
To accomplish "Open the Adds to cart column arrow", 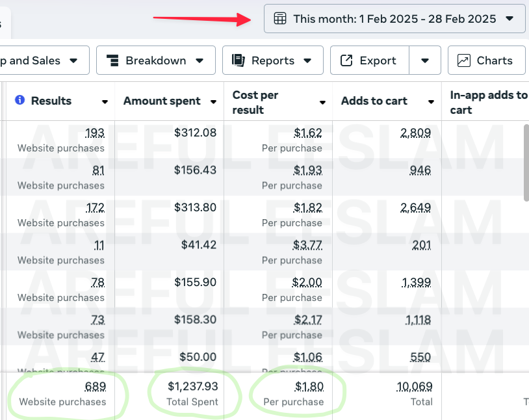I will [x=431, y=102].
